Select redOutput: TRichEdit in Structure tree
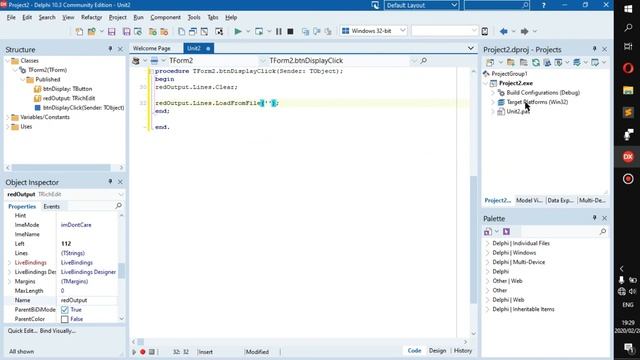640x360 pixels. pos(69,98)
